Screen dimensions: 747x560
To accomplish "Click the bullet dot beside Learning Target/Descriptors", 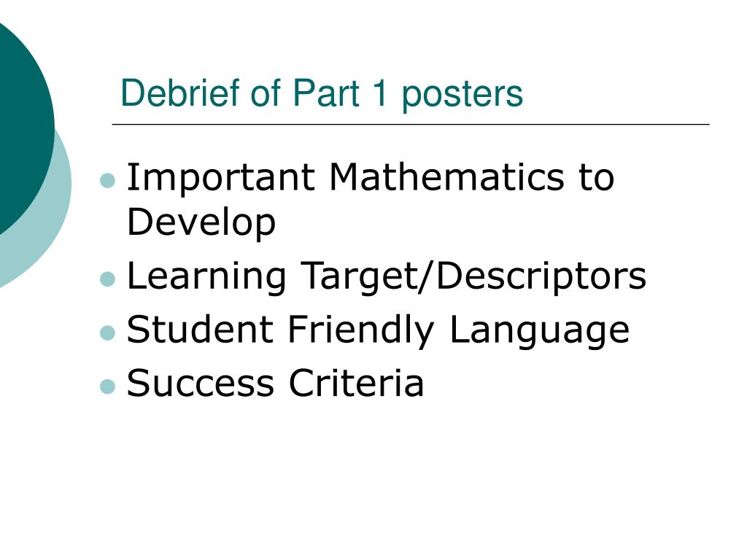I will (108, 279).
